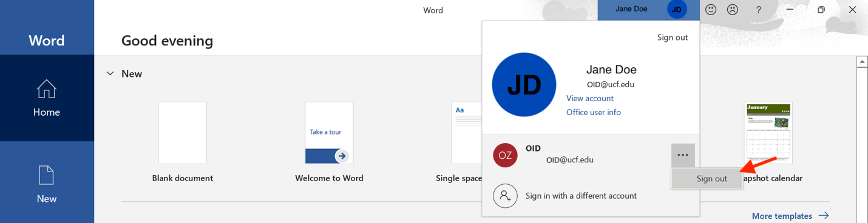Open the Office user info link
The height and width of the screenshot is (223, 868).
pyautogui.click(x=593, y=112)
